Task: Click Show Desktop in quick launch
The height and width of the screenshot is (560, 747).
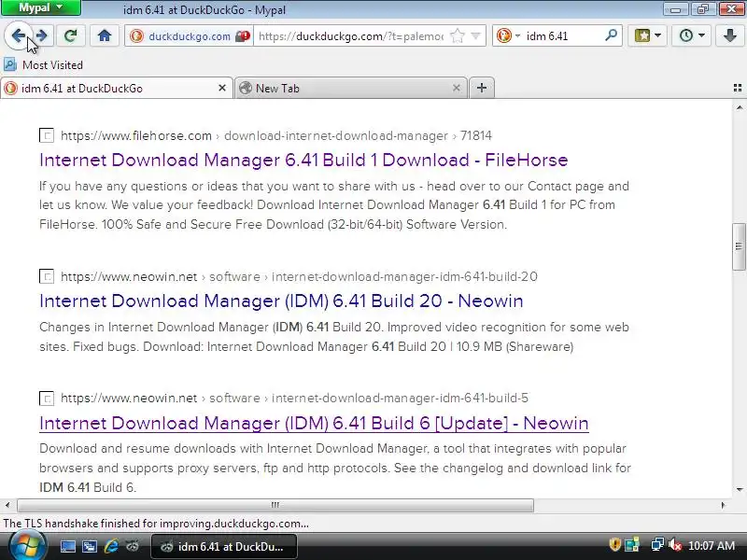Action: click(67, 546)
